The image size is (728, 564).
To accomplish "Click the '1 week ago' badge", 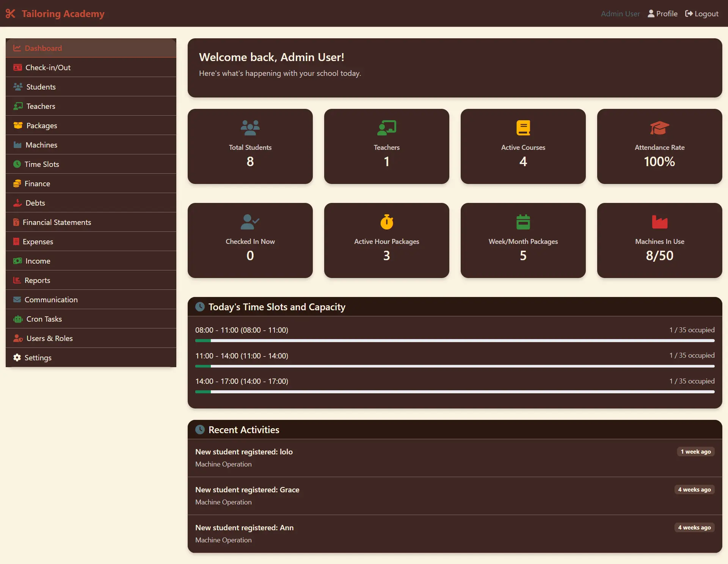I will (x=696, y=452).
